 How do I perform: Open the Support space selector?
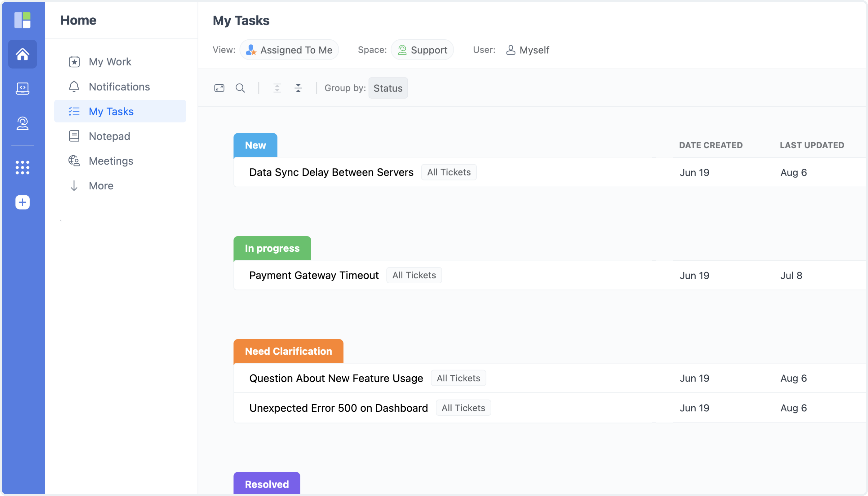coord(422,50)
